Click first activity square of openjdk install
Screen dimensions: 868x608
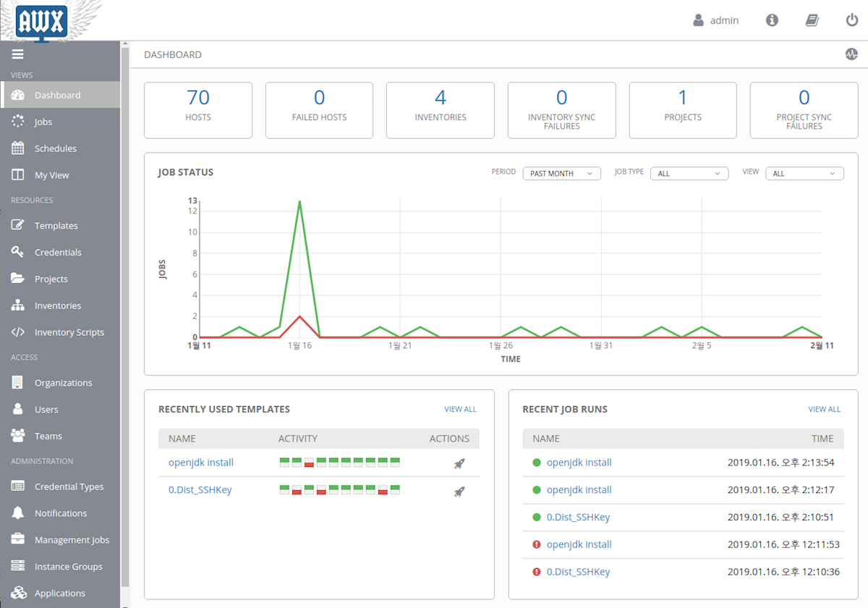[x=285, y=463]
